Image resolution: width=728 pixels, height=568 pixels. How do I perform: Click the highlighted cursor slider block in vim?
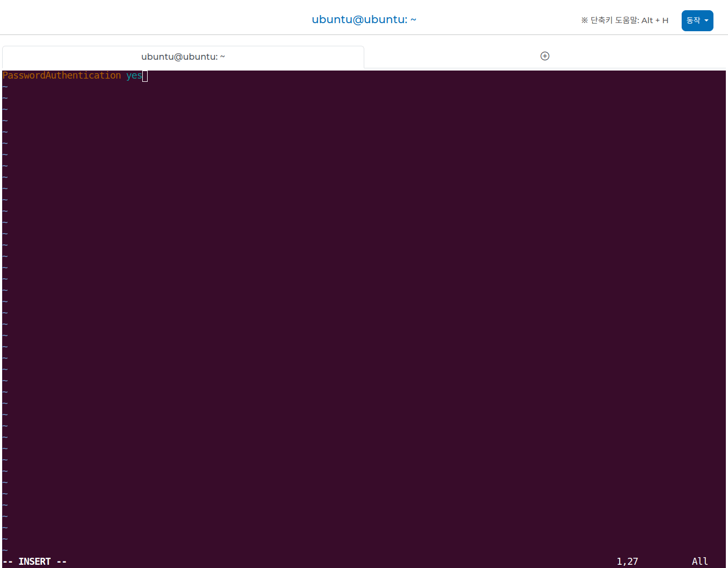pos(145,76)
